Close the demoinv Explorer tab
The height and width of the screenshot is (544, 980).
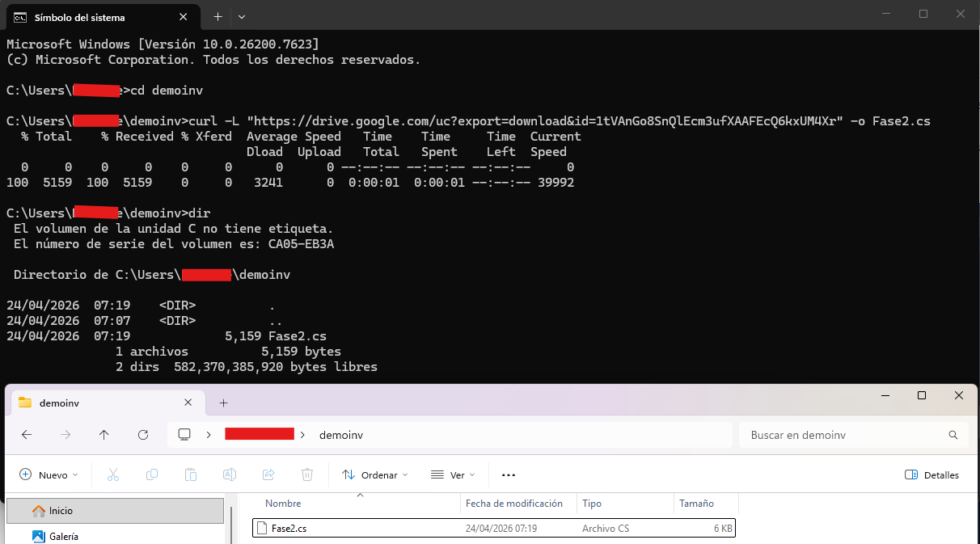point(188,403)
